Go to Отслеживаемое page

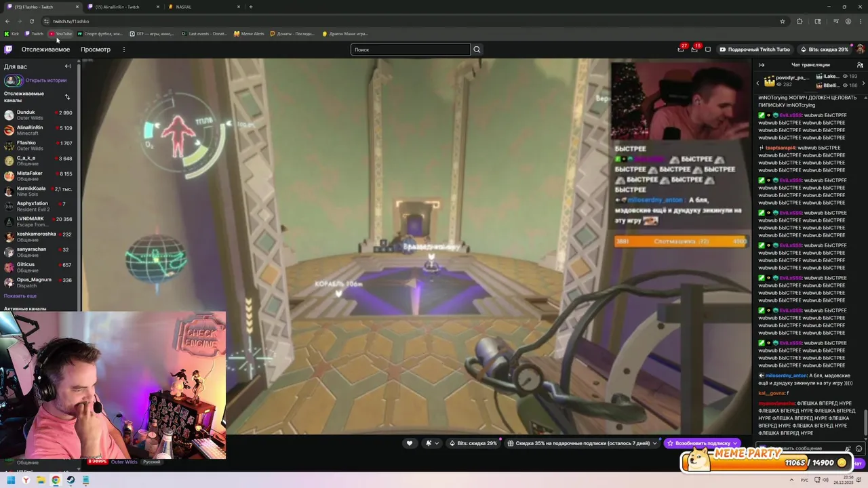(45, 49)
